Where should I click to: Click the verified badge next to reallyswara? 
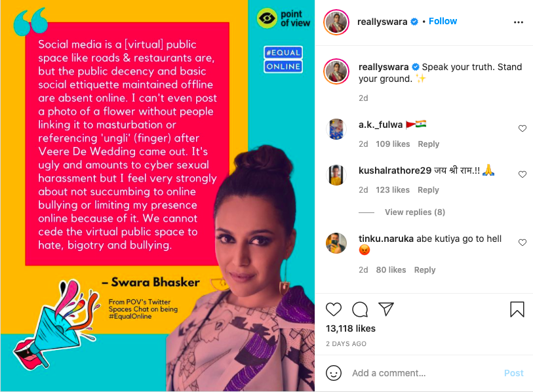pos(414,22)
